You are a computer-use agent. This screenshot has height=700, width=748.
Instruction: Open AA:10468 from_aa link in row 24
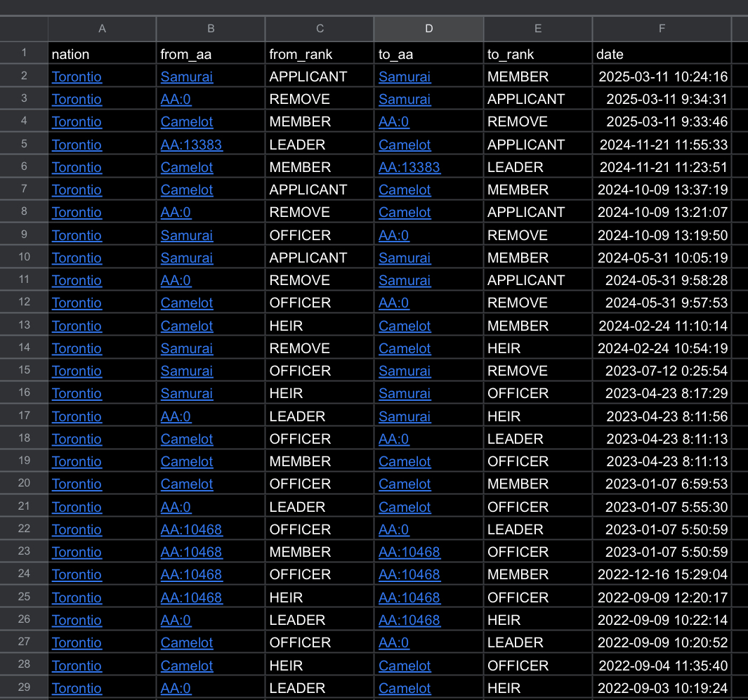(x=191, y=574)
